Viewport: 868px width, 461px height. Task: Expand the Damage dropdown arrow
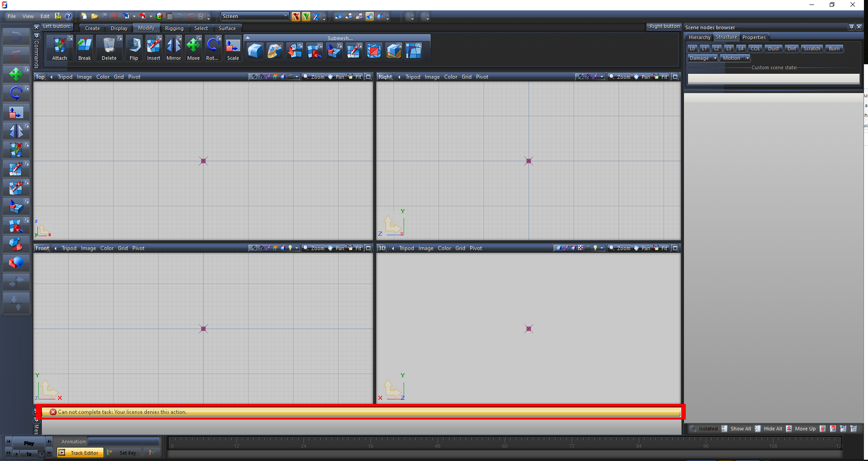[x=715, y=58]
